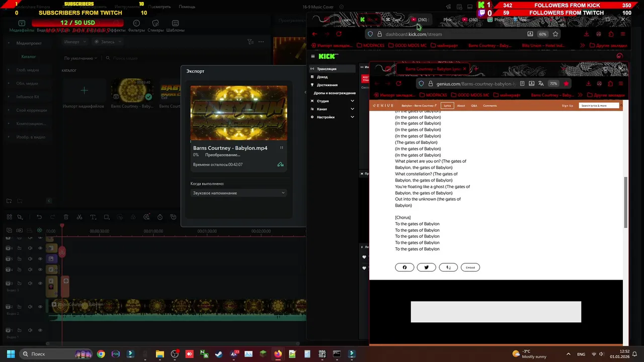Open the Запись record dropdown
The width and height of the screenshot is (644, 362).
pos(107,42)
